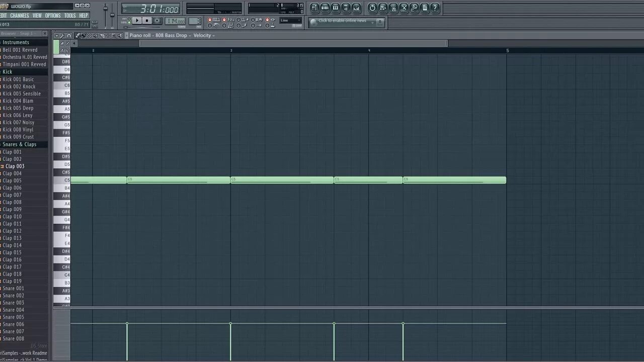Toggle the typing keyboard to piano option
Viewport: 644px width, 362px height.
click(x=209, y=19)
